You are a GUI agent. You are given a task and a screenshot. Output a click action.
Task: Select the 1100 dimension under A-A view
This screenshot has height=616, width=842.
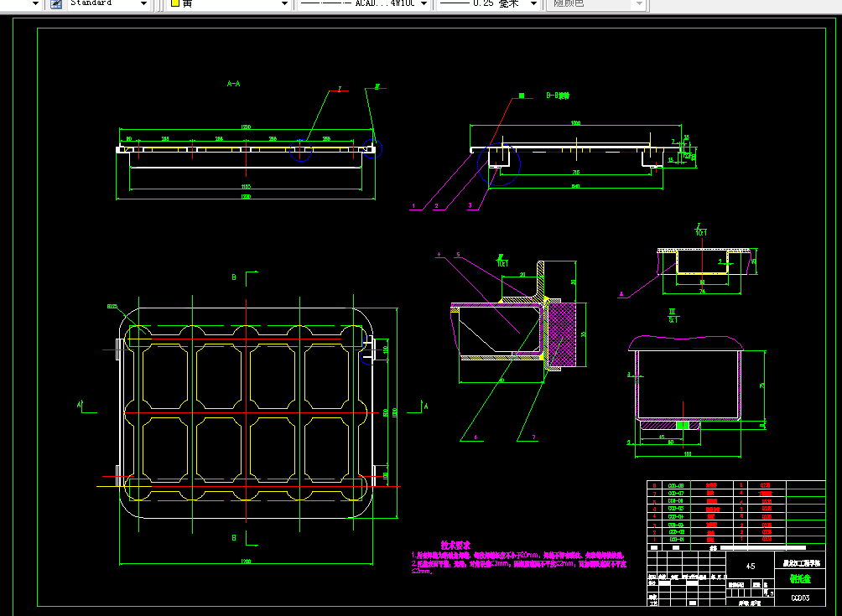(x=246, y=186)
